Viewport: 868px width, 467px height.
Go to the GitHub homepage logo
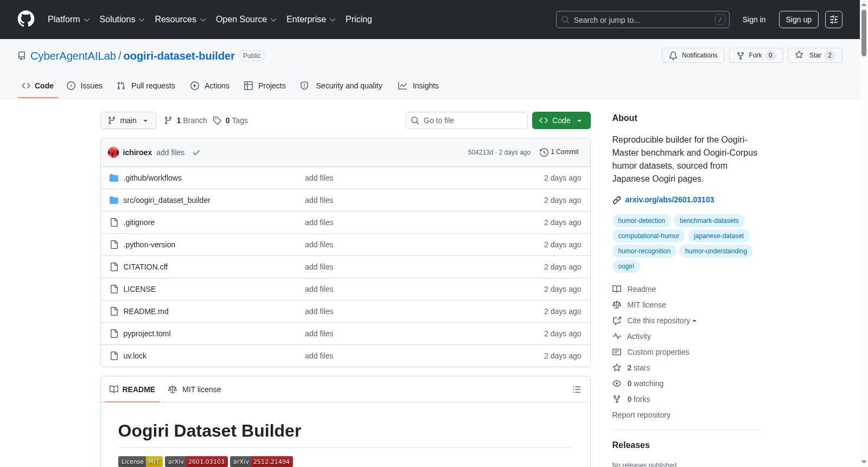coord(26,20)
